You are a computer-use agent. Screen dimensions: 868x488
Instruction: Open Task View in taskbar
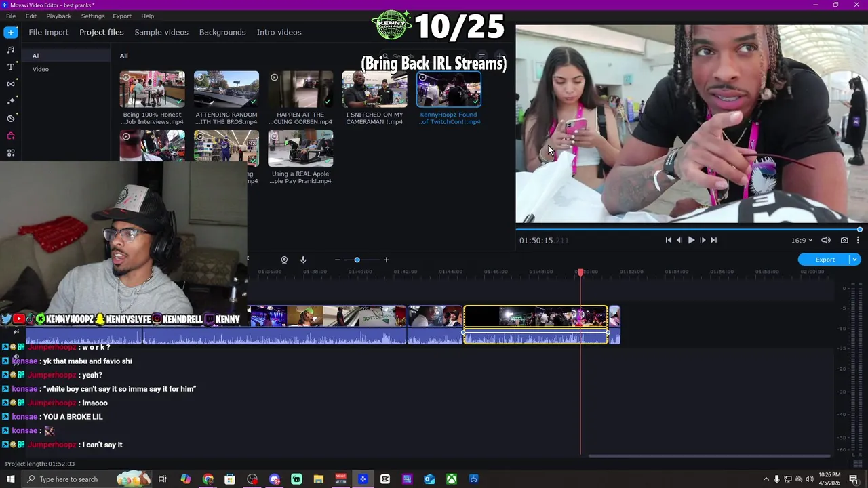click(163, 479)
